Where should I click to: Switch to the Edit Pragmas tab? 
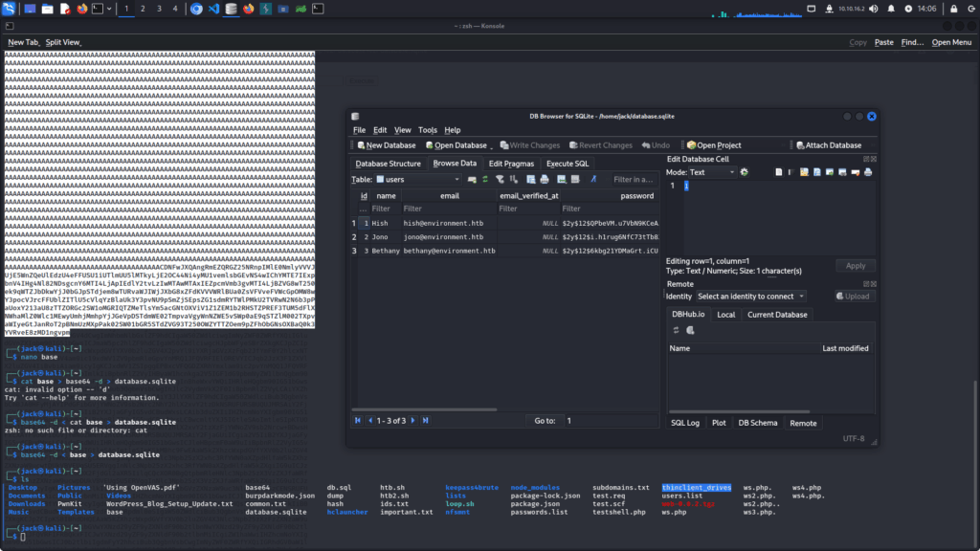pyautogui.click(x=511, y=164)
